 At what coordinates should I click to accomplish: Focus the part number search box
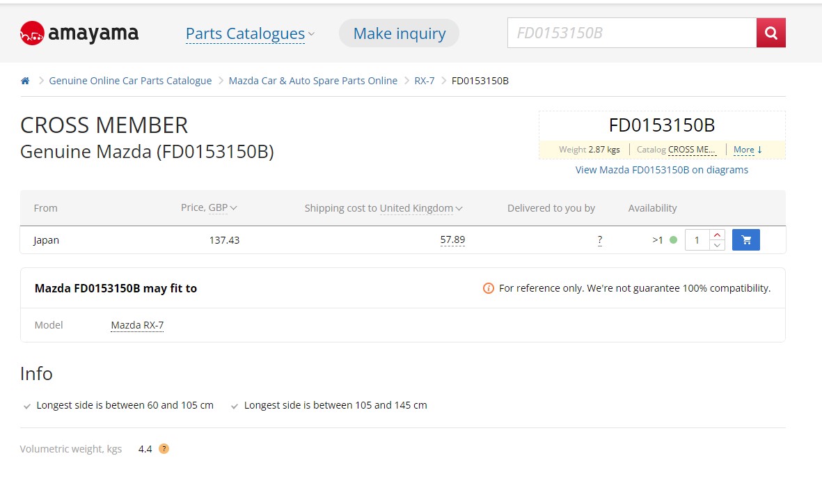point(632,33)
